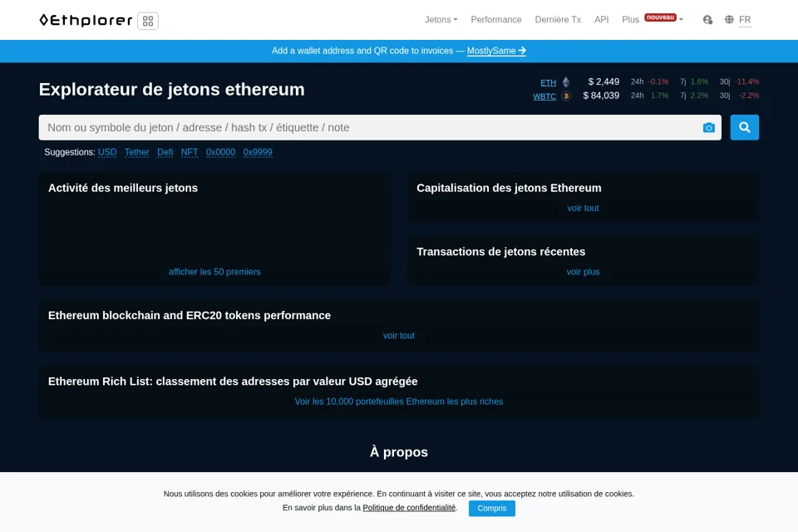Open the FR language selector
The width and height of the screenshot is (798, 532).
(x=745, y=20)
